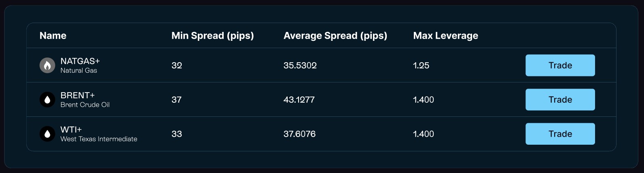Click the Brent Crude Oil subtitle text

(x=85, y=105)
